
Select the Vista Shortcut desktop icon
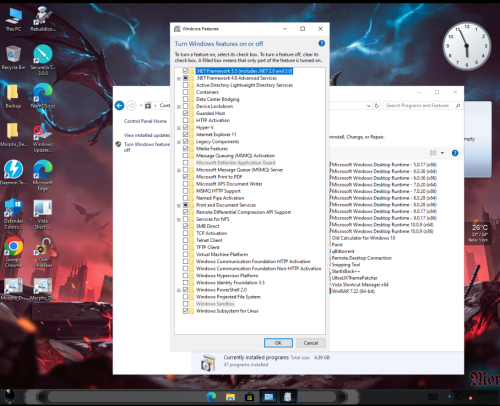coord(43,214)
